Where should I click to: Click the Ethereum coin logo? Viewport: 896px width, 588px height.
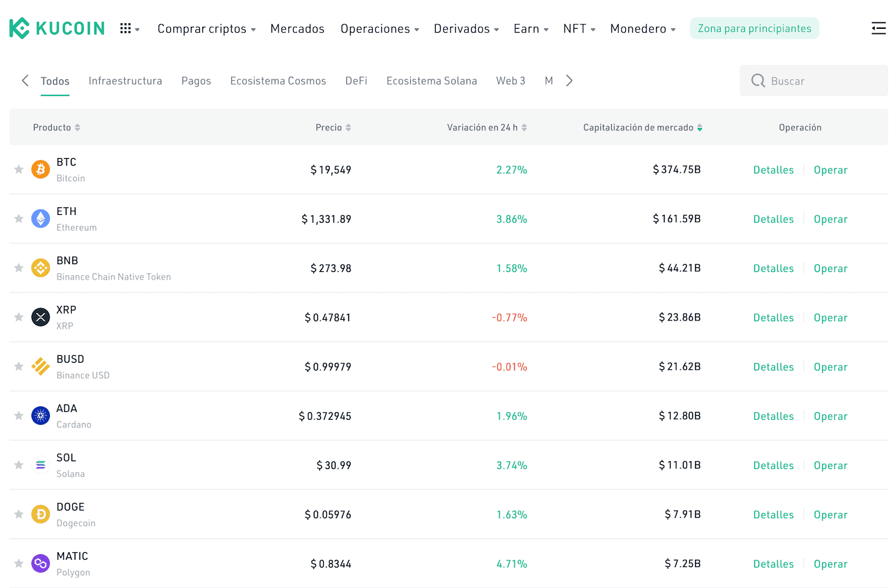point(40,219)
